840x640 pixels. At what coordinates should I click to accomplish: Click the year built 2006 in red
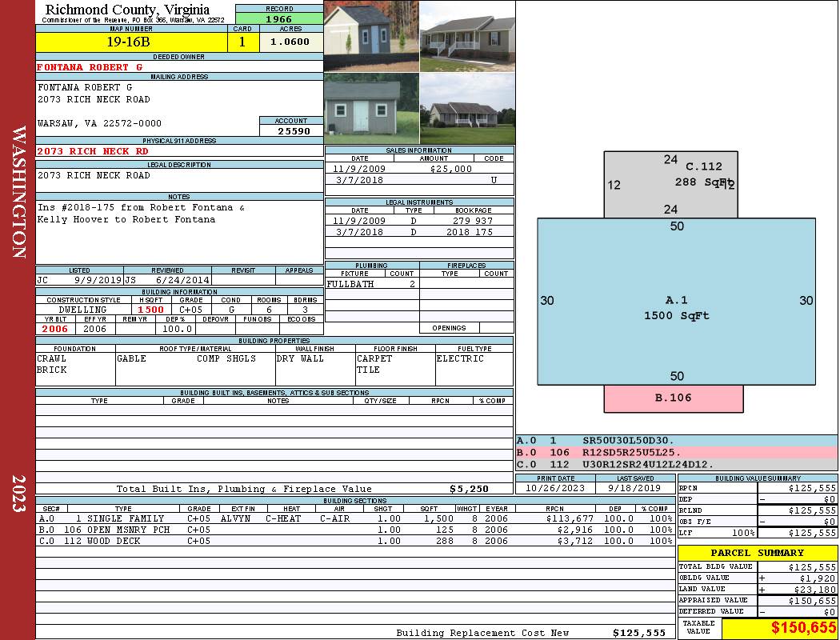tap(55, 329)
